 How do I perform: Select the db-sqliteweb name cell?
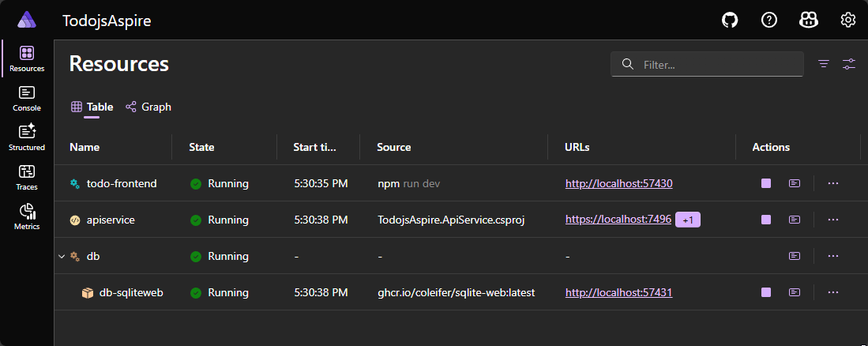coord(131,292)
